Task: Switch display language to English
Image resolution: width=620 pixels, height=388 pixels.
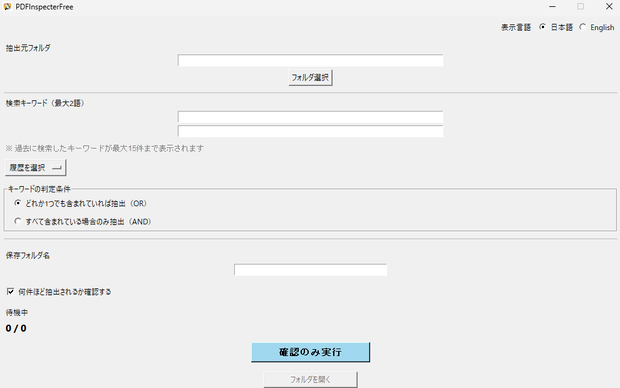Action: pos(582,27)
